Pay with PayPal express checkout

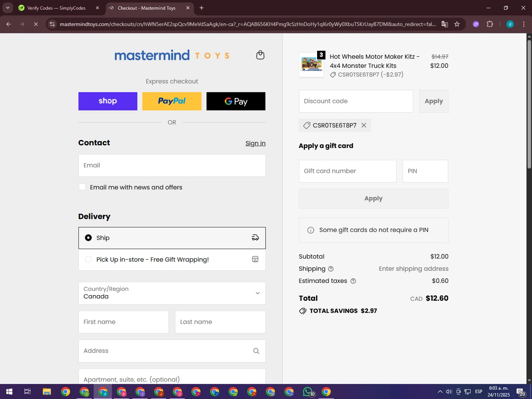(172, 101)
